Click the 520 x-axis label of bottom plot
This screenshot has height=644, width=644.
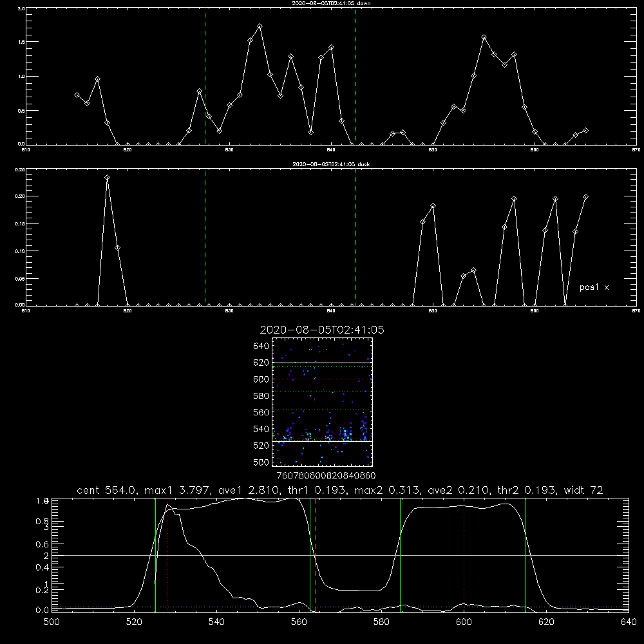tap(134, 622)
